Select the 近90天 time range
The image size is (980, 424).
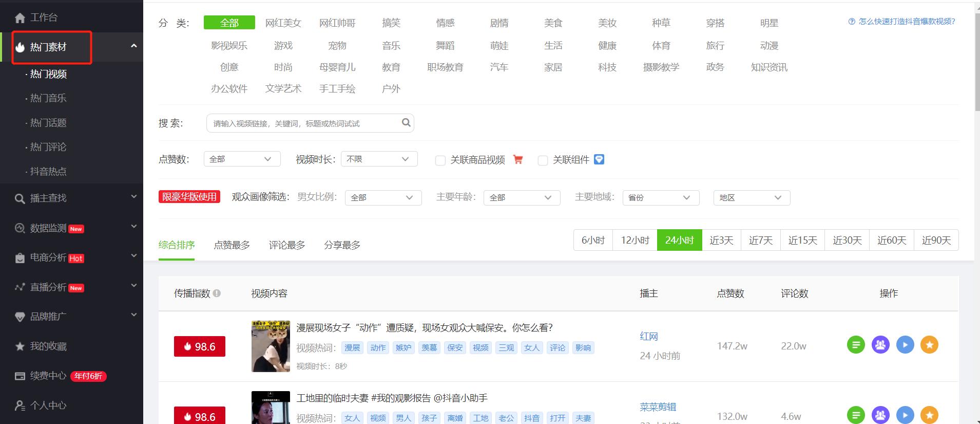coord(936,240)
